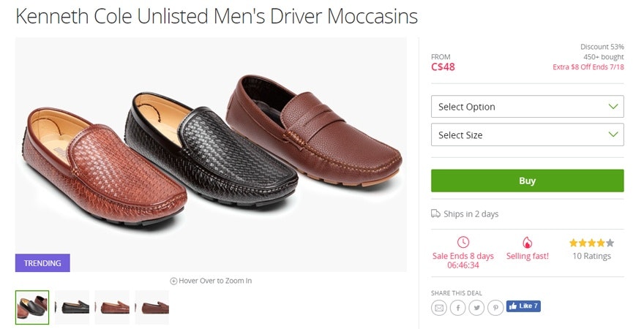Select the third thumbnail, tan woven moccasin
The height and width of the screenshot is (329, 644).
coord(112,307)
